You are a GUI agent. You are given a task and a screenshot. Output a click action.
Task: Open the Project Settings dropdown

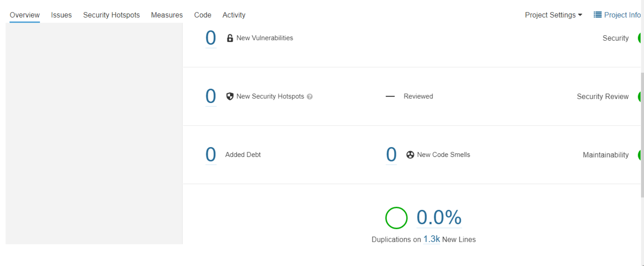(x=553, y=15)
